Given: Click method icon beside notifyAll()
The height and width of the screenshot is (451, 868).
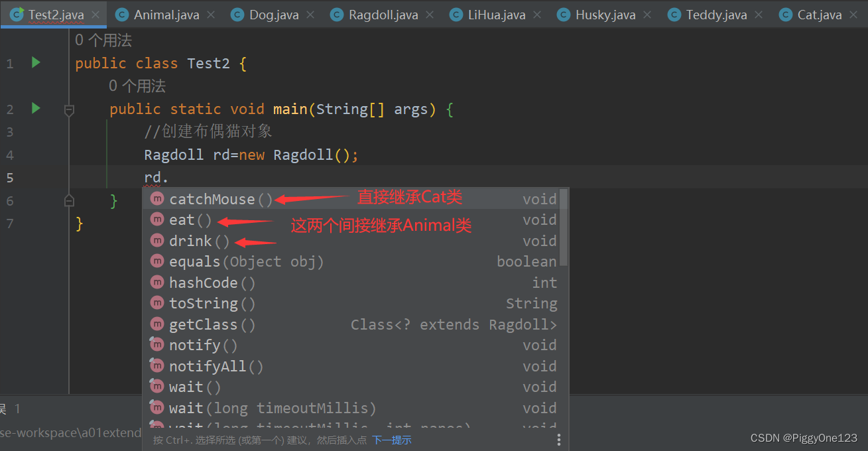Looking at the screenshot, I should click(156, 365).
